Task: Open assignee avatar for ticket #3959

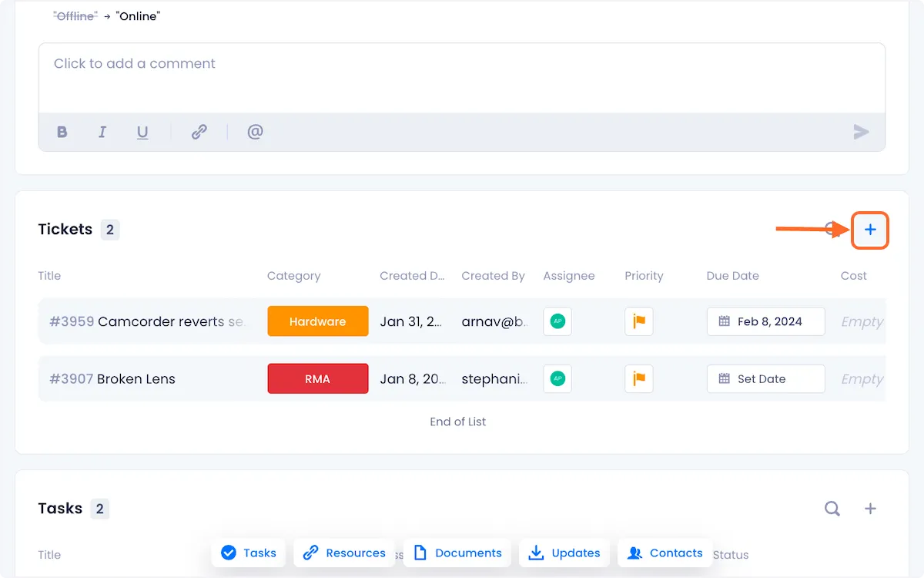Action: pos(557,321)
